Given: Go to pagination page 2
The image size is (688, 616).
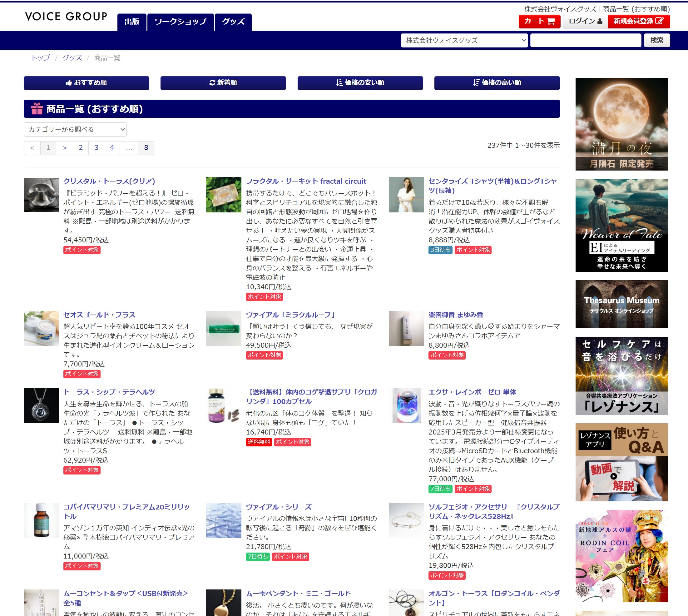Looking at the screenshot, I should pos(81,148).
